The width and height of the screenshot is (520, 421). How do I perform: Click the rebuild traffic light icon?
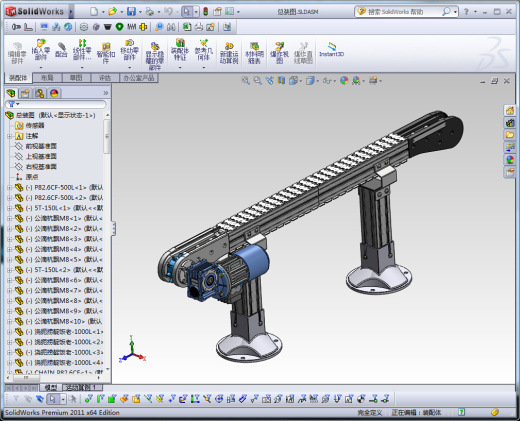coord(206,12)
